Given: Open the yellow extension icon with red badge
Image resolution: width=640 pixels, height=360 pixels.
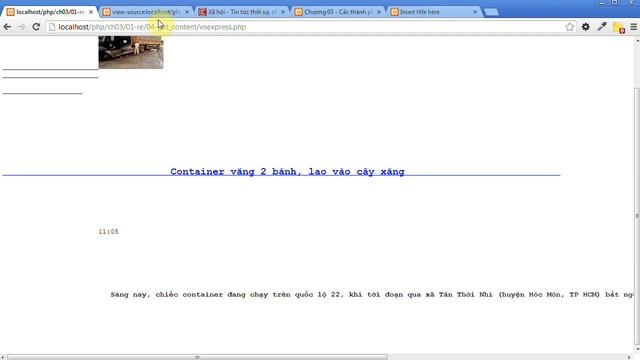Looking at the screenshot, I should 618,28.
